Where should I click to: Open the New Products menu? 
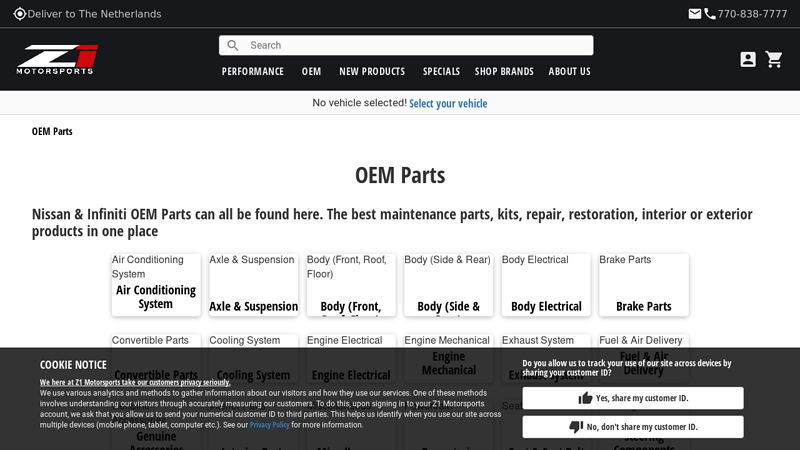click(372, 71)
